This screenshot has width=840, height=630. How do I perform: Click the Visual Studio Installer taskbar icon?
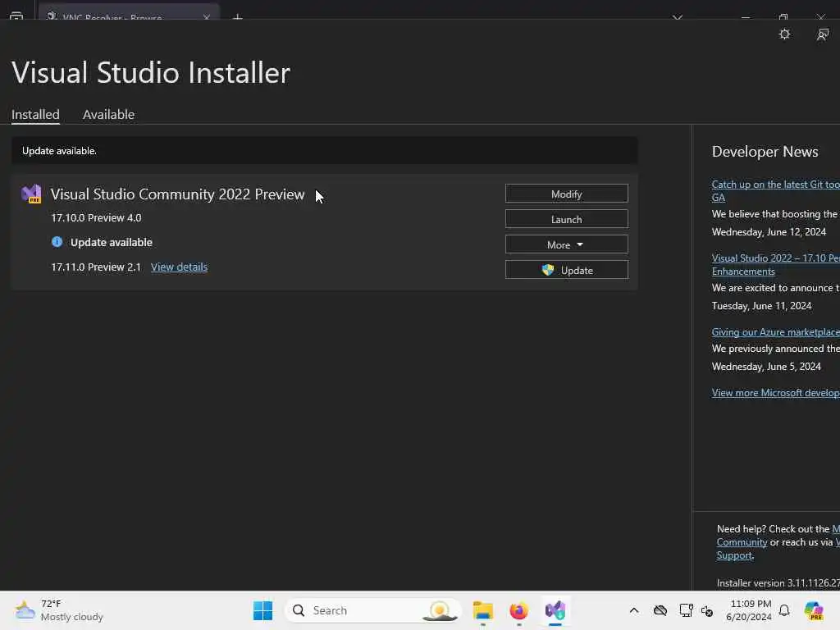tap(555, 610)
